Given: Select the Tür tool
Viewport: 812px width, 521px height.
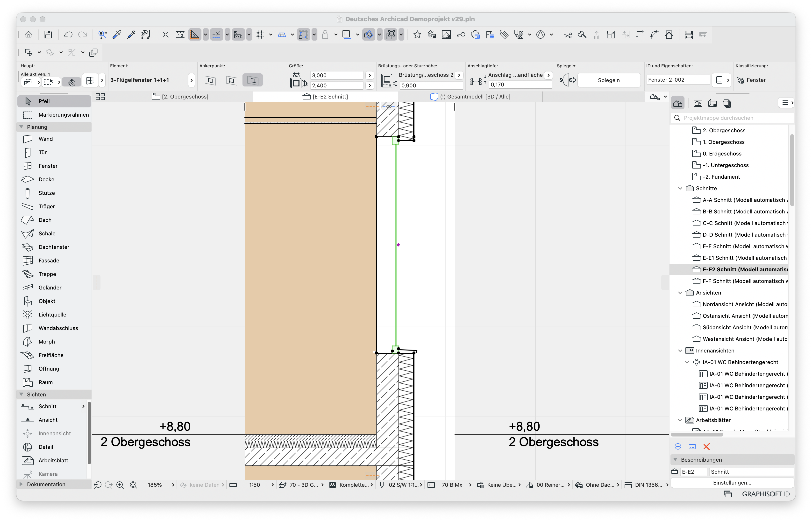Looking at the screenshot, I should (x=54, y=152).
